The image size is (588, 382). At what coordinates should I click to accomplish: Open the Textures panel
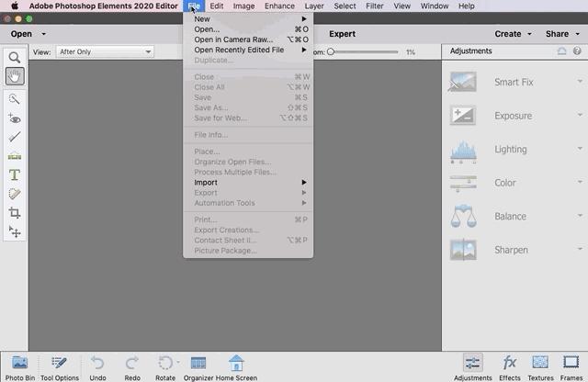[540, 367]
